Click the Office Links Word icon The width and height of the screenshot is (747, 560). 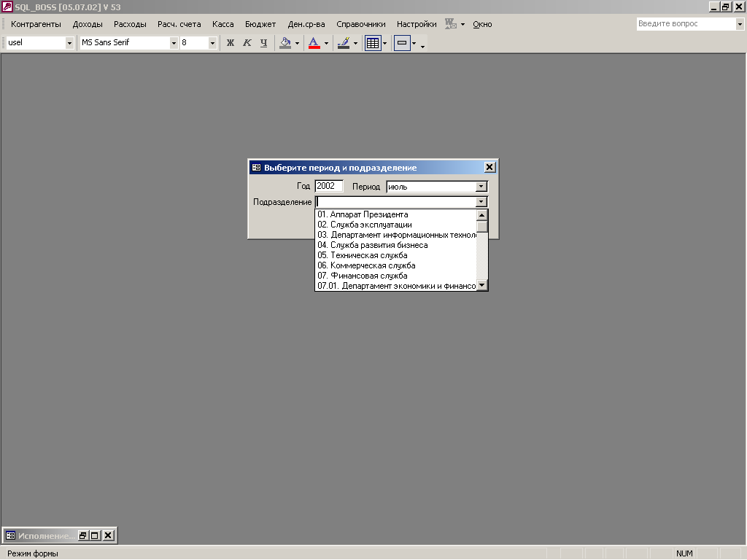pyautogui.click(x=452, y=24)
